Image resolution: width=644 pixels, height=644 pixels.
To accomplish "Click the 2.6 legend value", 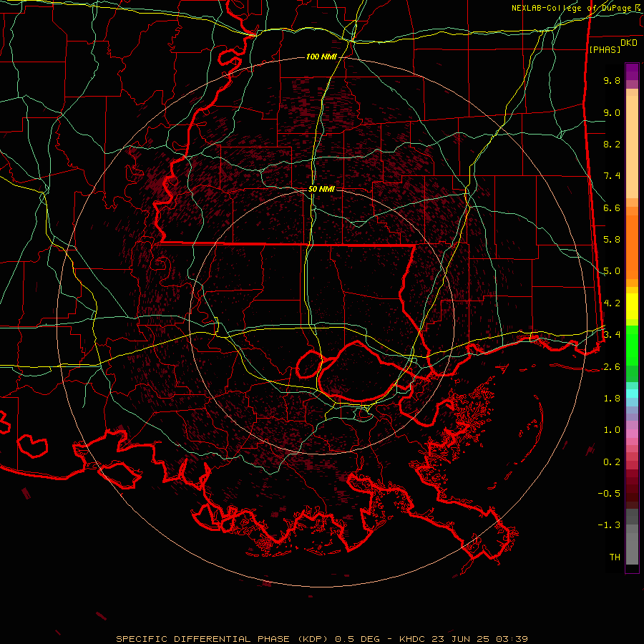I will [612, 367].
